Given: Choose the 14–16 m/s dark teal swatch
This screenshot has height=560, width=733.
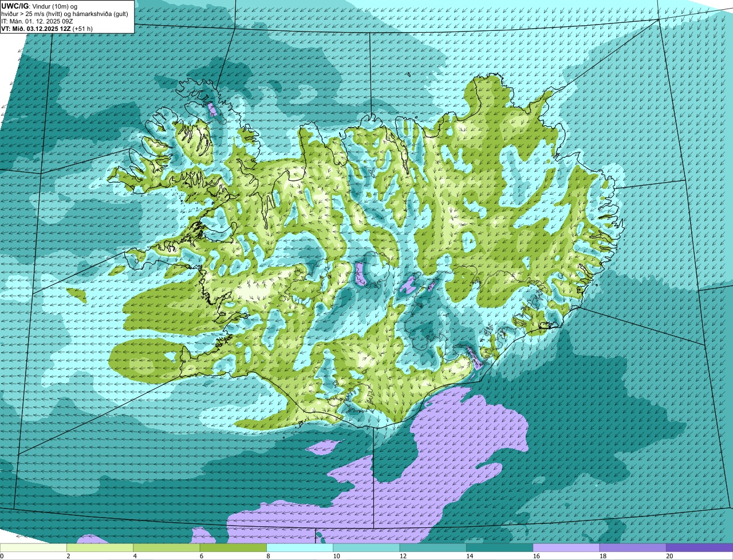Looking at the screenshot, I should pyautogui.click(x=500, y=548).
